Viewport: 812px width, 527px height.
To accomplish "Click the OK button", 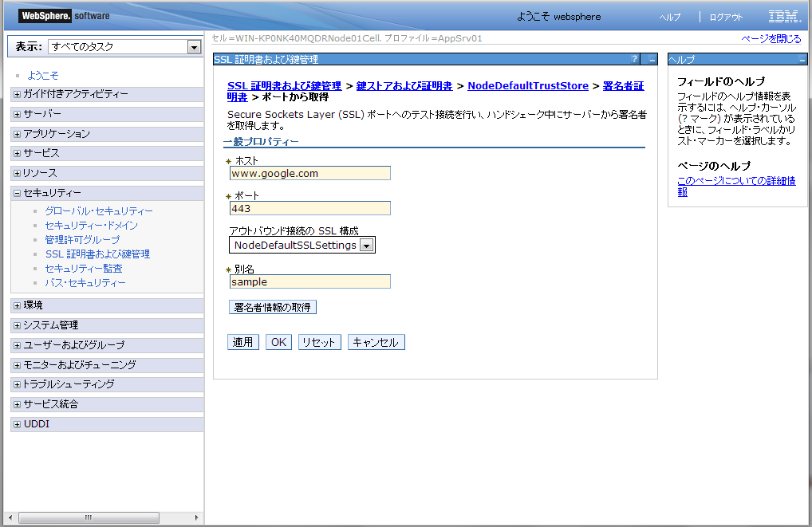I will 278,342.
